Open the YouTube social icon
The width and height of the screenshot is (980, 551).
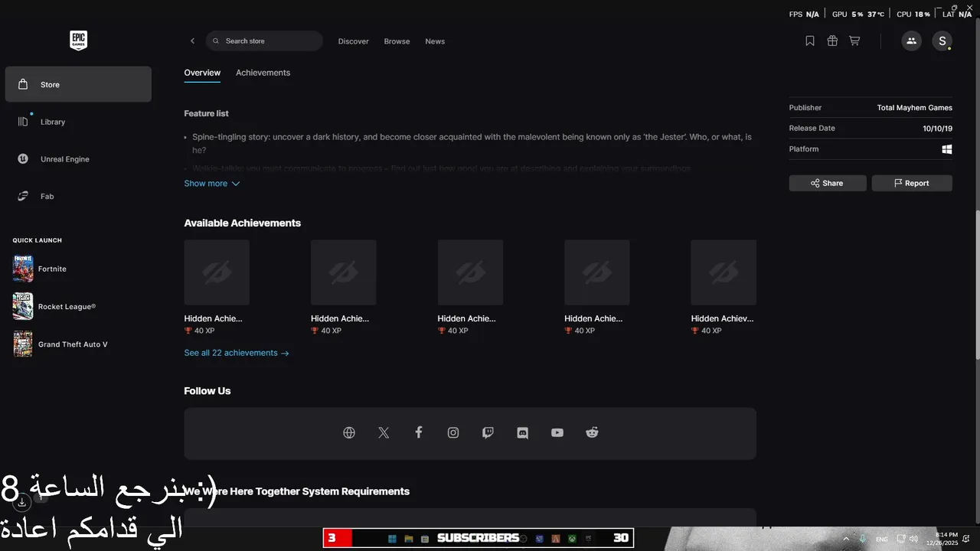tap(557, 432)
